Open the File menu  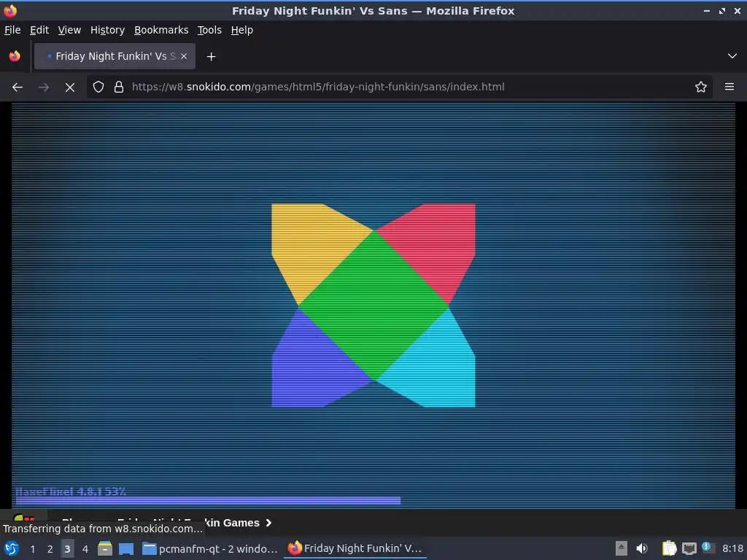[12, 30]
